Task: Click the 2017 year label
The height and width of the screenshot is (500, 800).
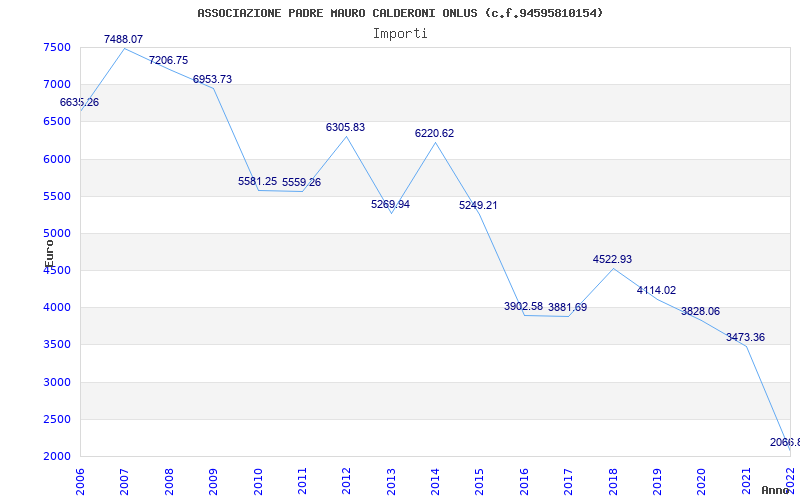Action: 568,481
